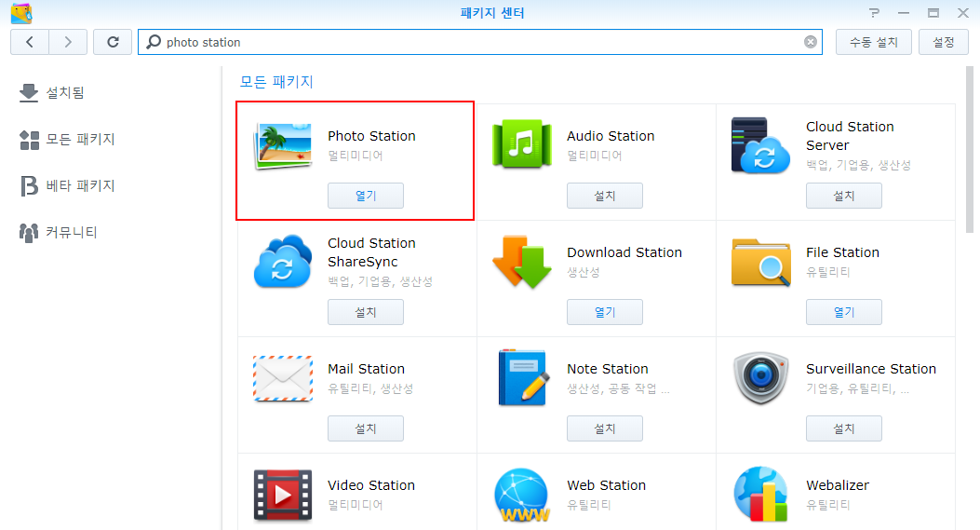Click the Video Station film icon
Screen dimensions: 980x530
283,495
